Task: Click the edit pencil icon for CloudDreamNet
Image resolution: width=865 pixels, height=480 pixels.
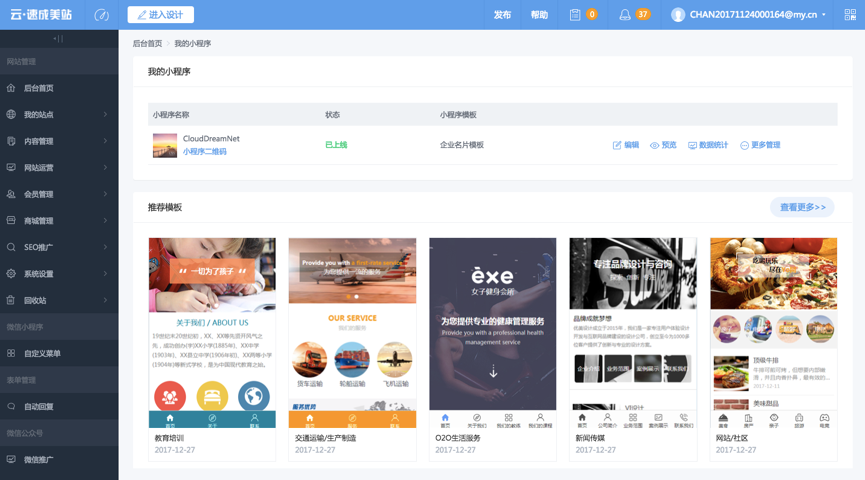Action: (617, 145)
